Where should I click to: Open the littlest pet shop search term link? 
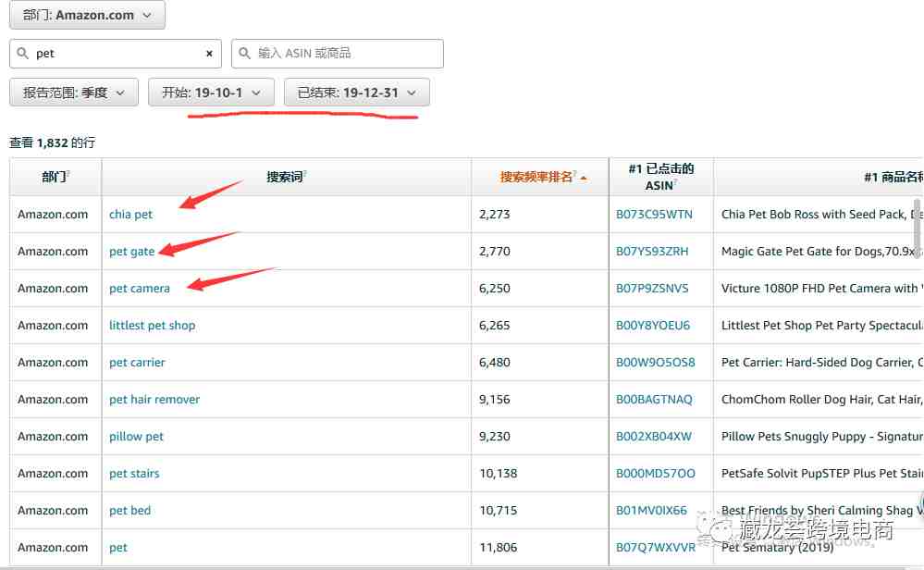coord(152,326)
